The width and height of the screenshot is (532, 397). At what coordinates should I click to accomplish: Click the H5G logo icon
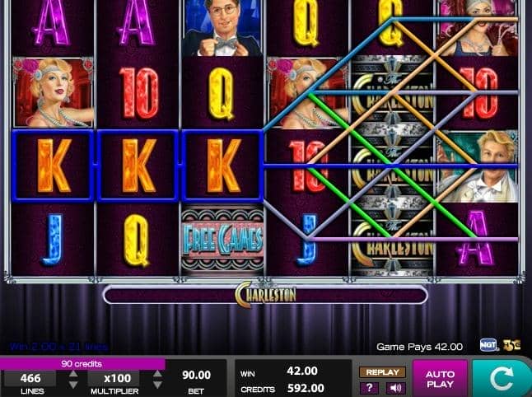pyautogui.click(x=511, y=345)
